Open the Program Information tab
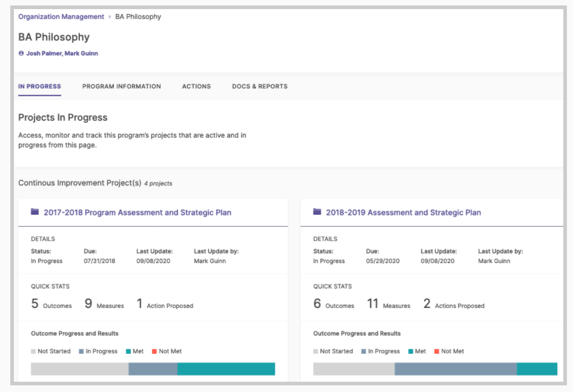The height and width of the screenshot is (392, 573). click(122, 87)
